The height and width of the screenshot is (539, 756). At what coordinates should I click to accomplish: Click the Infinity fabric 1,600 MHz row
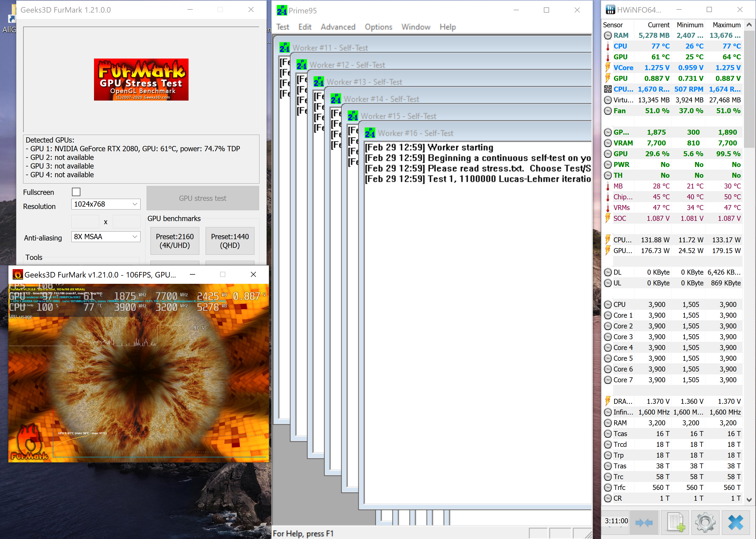pos(672,412)
